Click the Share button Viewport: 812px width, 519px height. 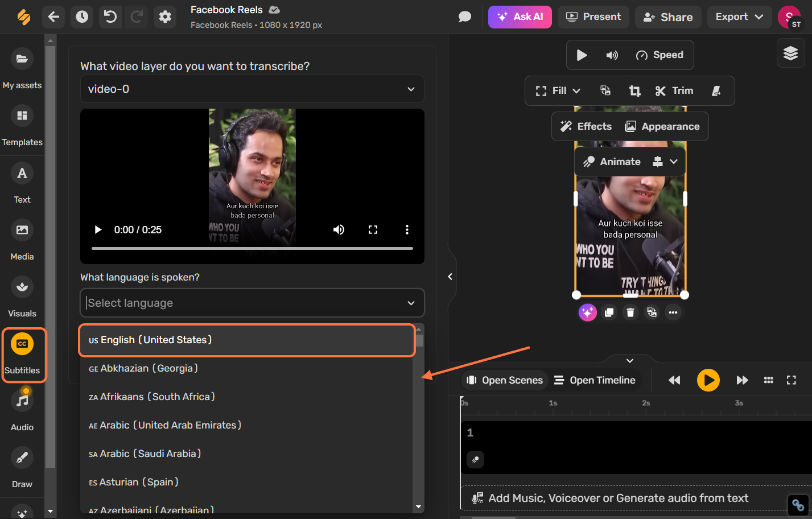click(x=668, y=17)
